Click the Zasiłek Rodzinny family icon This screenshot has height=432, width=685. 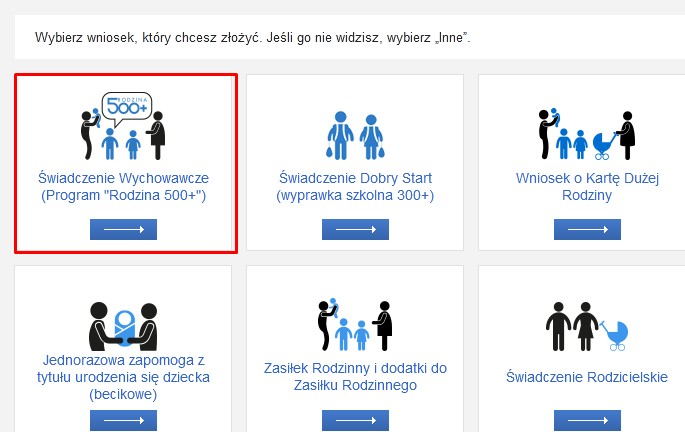(355, 325)
